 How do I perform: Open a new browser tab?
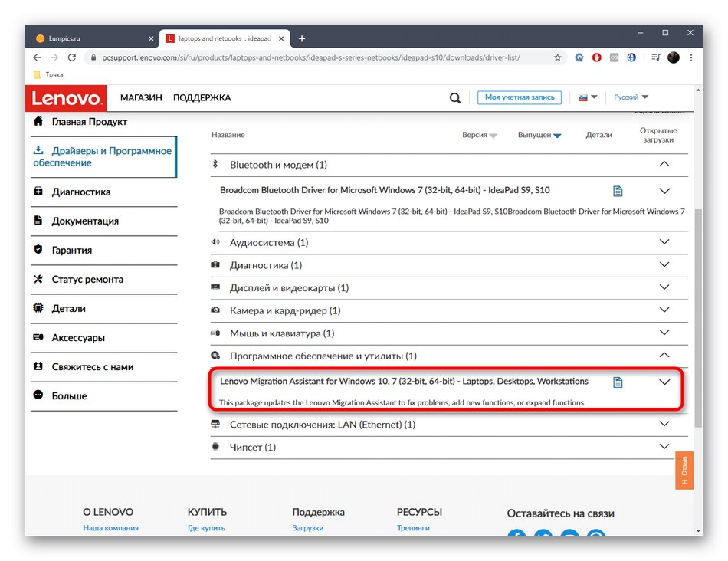(x=302, y=38)
